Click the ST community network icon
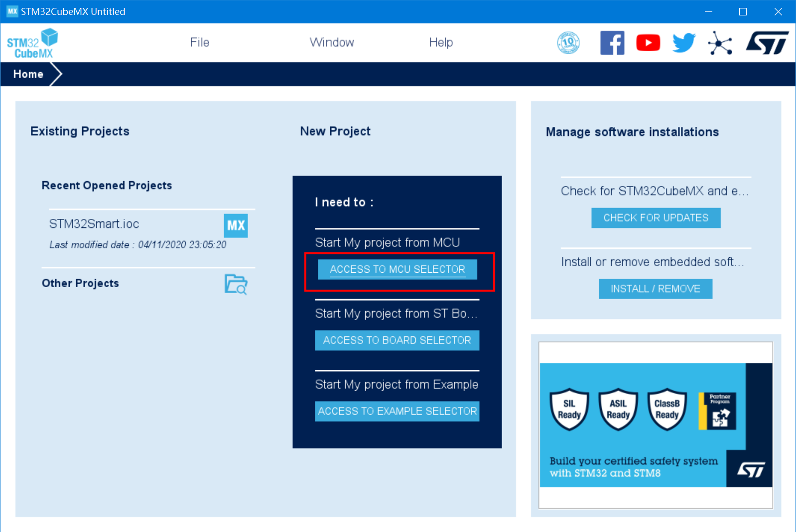The height and width of the screenshot is (532, 796). pos(720,43)
